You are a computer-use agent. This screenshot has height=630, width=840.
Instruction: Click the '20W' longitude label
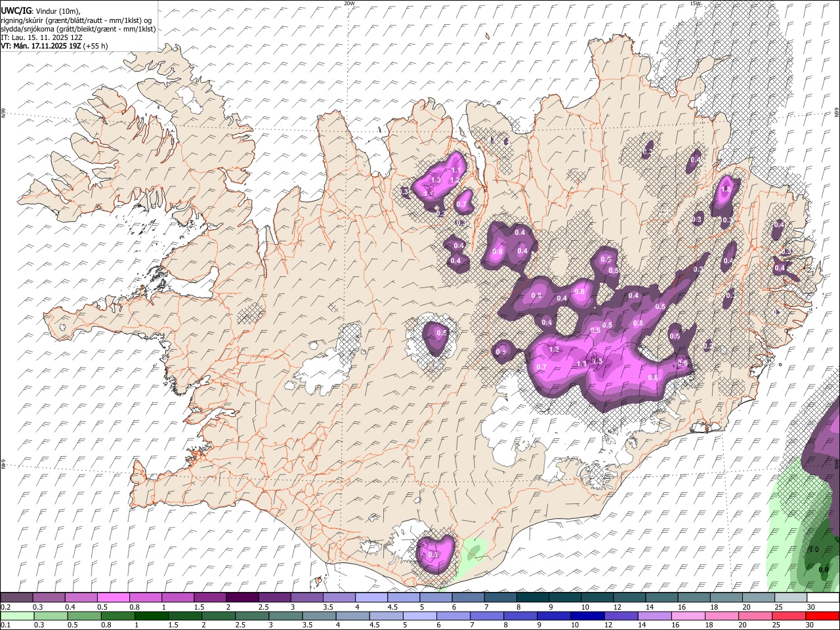(349, 3)
